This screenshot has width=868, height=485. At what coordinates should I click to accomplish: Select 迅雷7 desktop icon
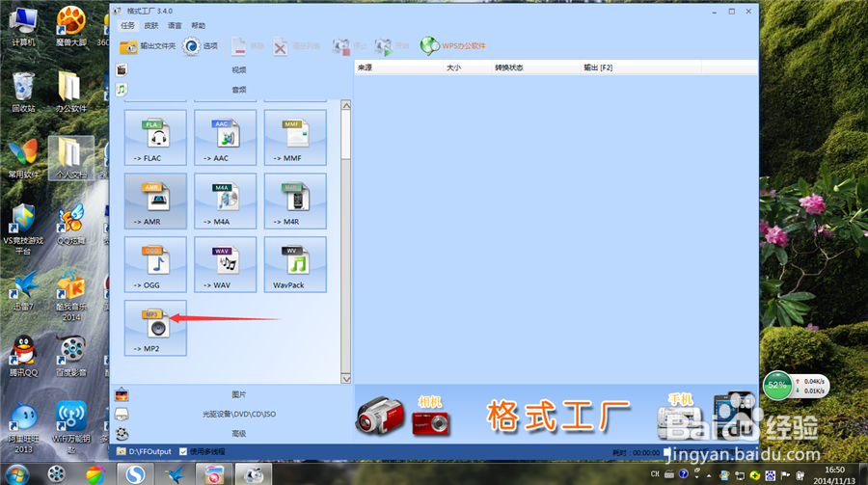point(24,290)
